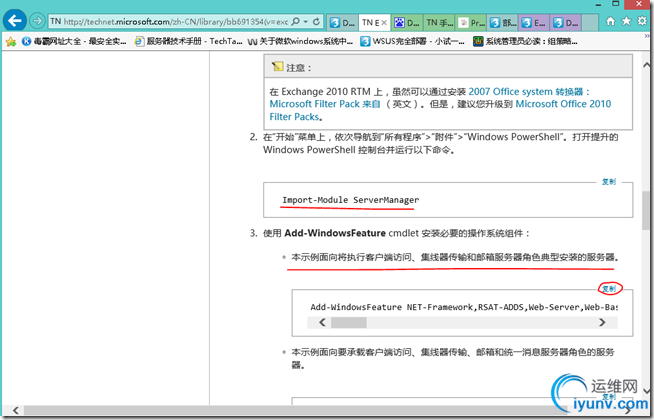
Task: Switch to the TN 手... tab
Action: tap(440, 23)
